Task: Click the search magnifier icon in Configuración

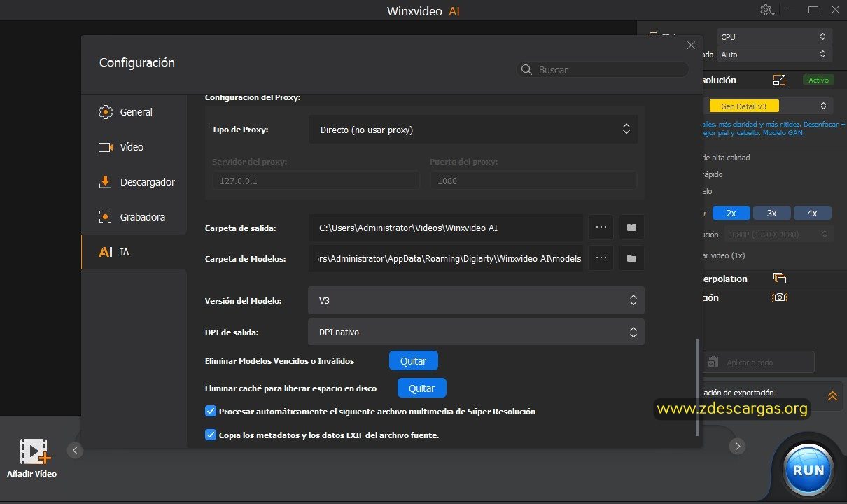Action: click(x=526, y=69)
